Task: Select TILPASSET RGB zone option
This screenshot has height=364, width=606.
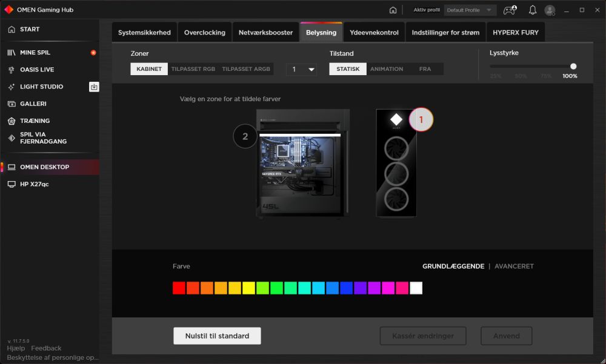Action: (x=193, y=69)
